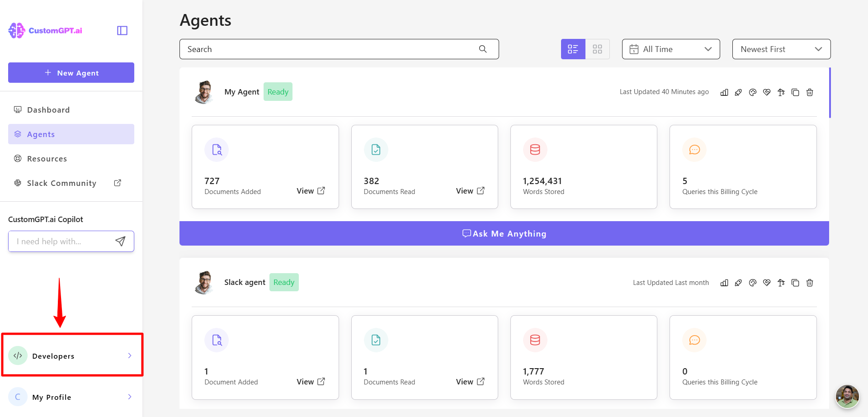The width and height of the screenshot is (868, 417).
Task: Open Resources in sidebar
Action: click(x=71, y=159)
